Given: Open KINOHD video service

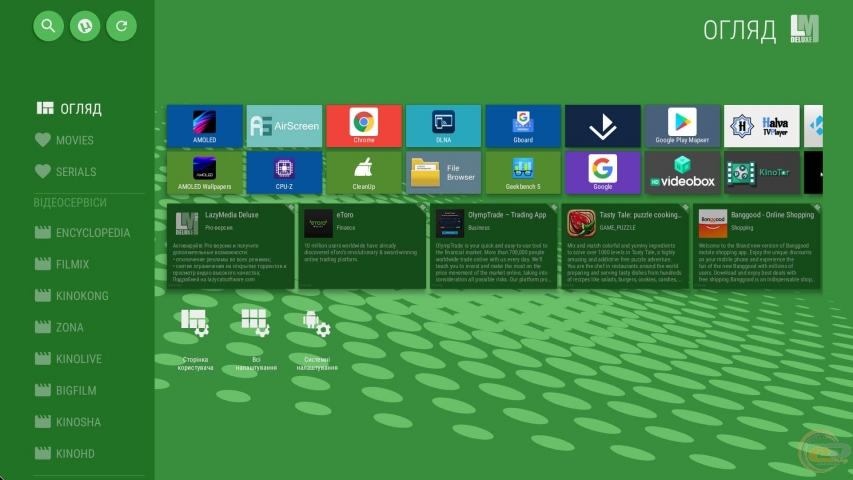Looking at the screenshot, I should click(x=64, y=454).
